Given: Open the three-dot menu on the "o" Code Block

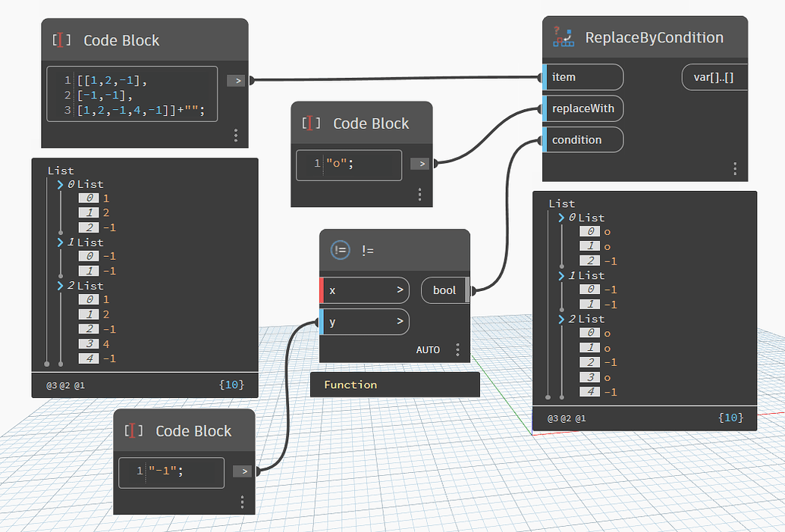Looking at the screenshot, I should point(419,194).
